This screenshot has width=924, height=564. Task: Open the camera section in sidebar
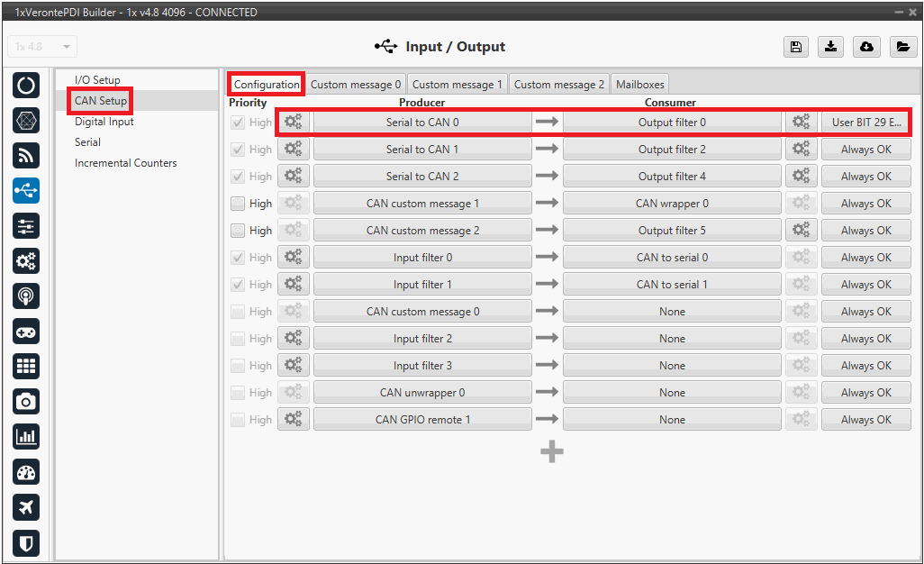pyautogui.click(x=26, y=401)
